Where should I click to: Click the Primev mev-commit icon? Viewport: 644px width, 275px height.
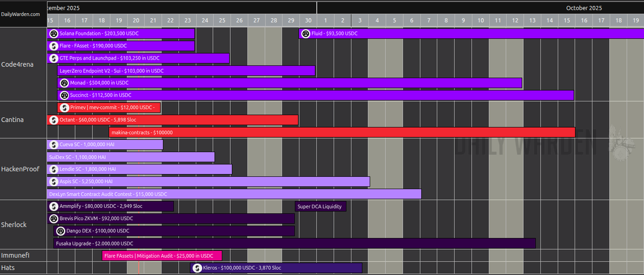tap(64, 107)
